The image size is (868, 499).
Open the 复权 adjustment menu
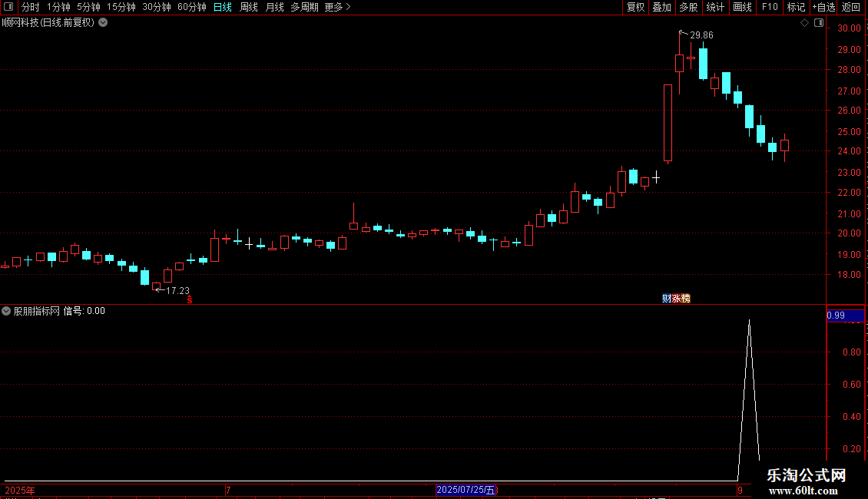tap(635, 7)
